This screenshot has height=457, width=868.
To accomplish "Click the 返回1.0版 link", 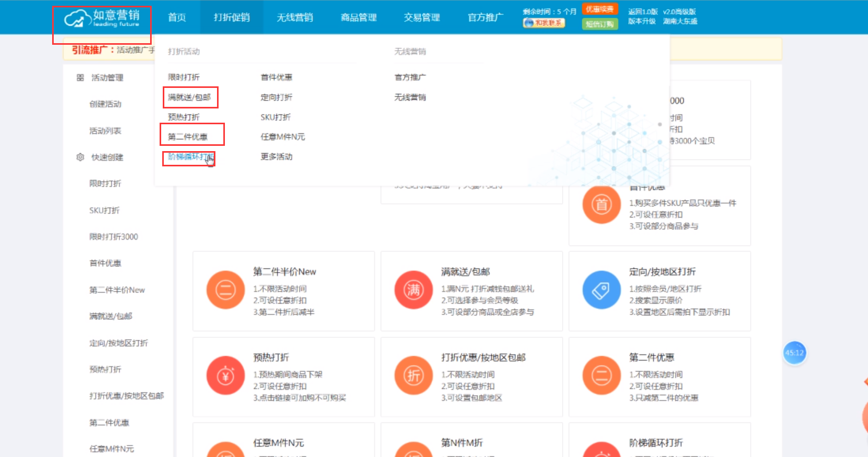I will 643,12.
